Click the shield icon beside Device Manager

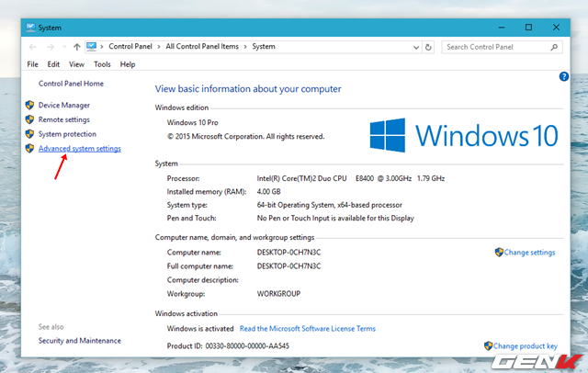29,106
